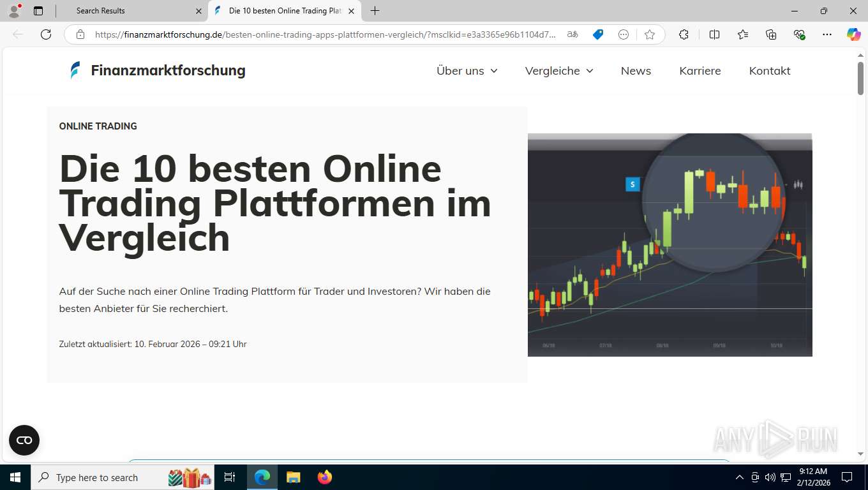Open Task View on taskbar
The image size is (868, 490).
(230, 477)
